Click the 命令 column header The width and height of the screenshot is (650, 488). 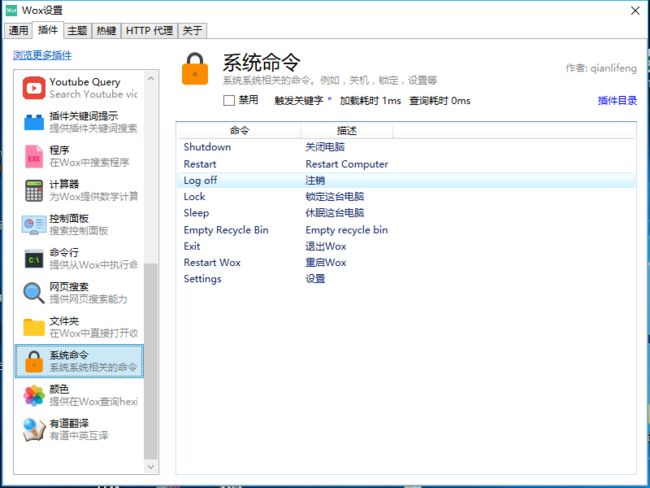[x=239, y=131]
